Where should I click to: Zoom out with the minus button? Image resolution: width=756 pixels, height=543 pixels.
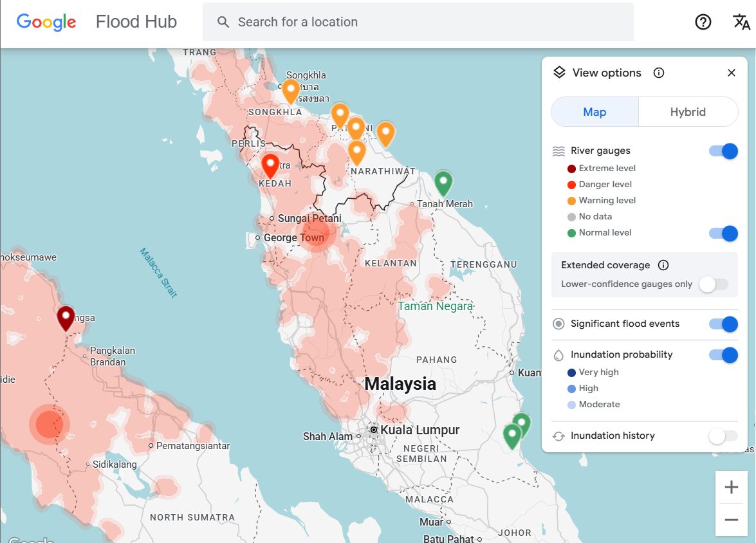coord(732,520)
